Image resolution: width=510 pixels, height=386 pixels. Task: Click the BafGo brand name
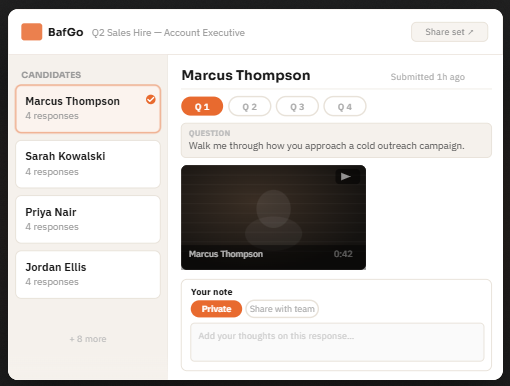tap(66, 32)
